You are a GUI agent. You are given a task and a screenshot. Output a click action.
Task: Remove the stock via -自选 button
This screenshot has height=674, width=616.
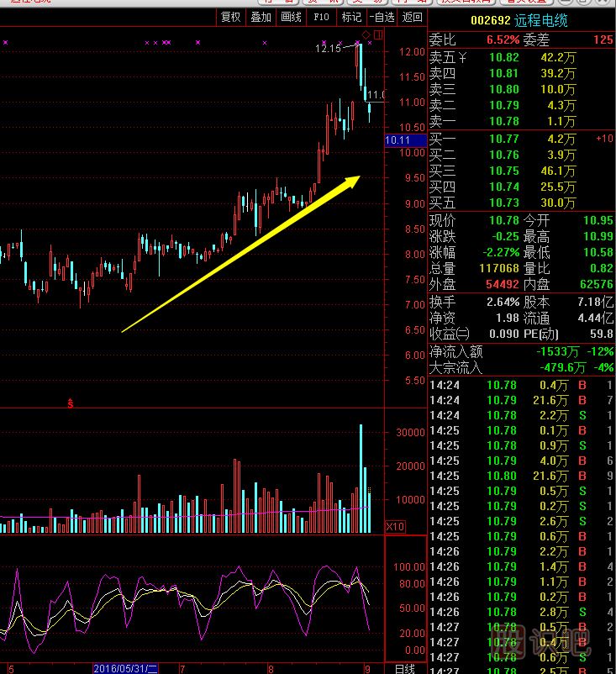coord(382,17)
